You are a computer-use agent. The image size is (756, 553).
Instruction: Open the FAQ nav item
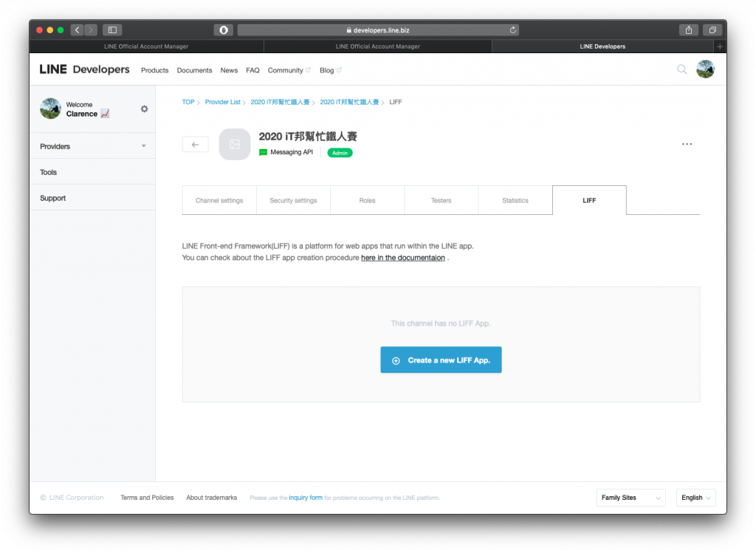252,70
